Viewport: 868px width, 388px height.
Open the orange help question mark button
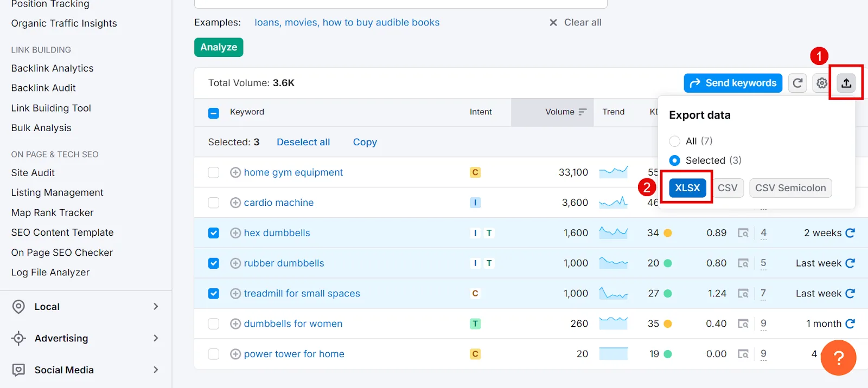(838, 358)
